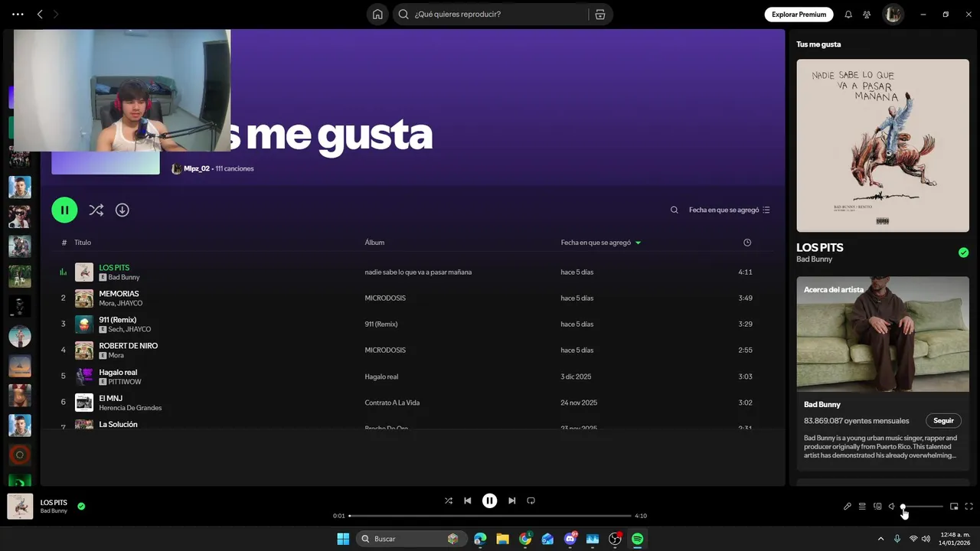980x551 pixels.
Task: Open the lyrics microphone icon
Action: 848,506
